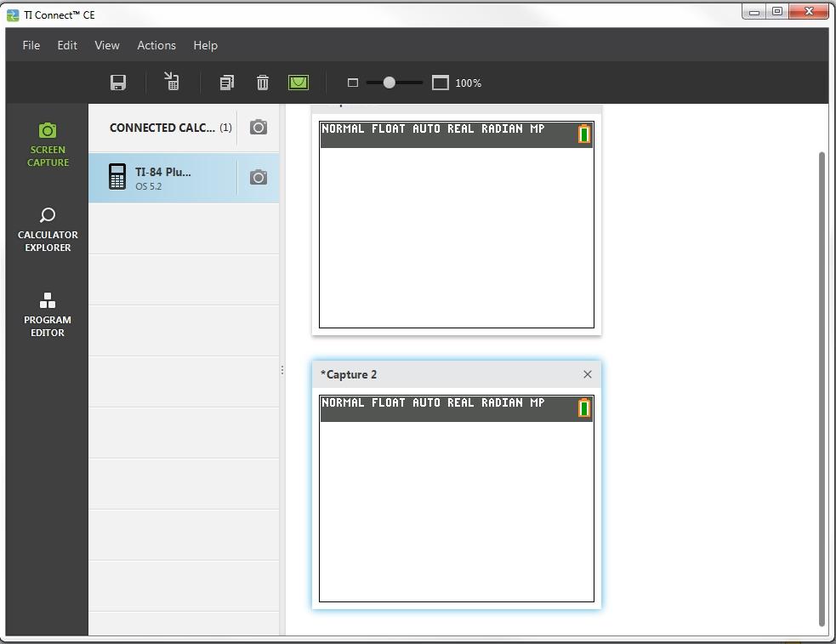This screenshot has width=836, height=644.
Task: Click the zoom slider handle
Action: point(390,83)
